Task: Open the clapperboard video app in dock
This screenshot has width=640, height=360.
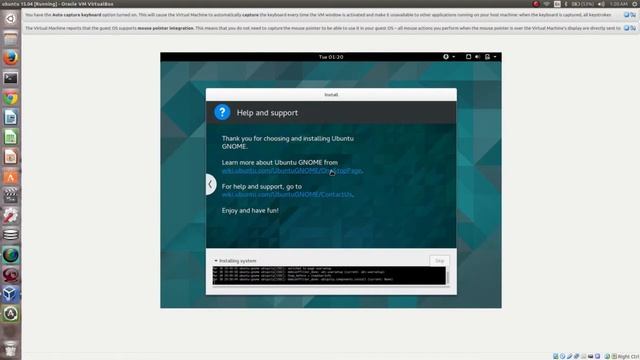Action: [11, 196]
